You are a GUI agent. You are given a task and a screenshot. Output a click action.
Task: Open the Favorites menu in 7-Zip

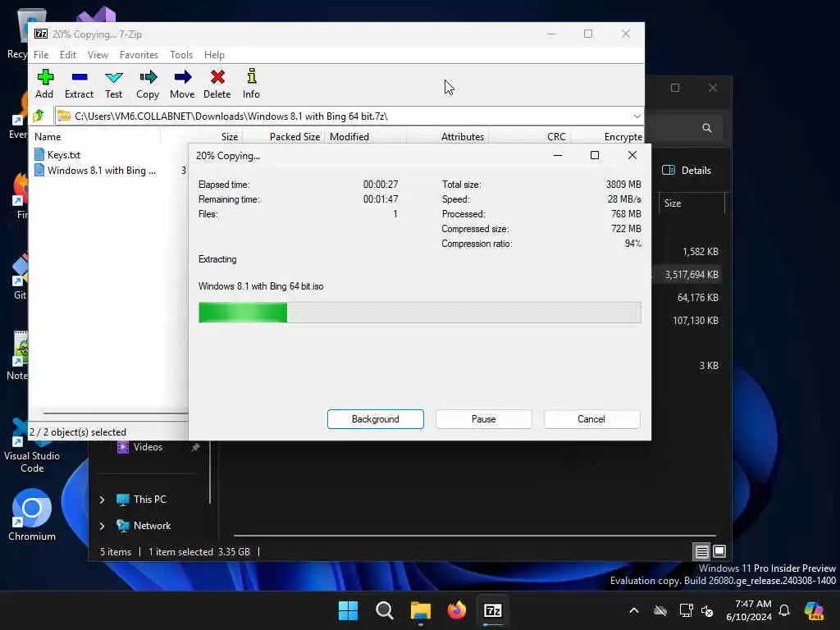tap(139, 55)
